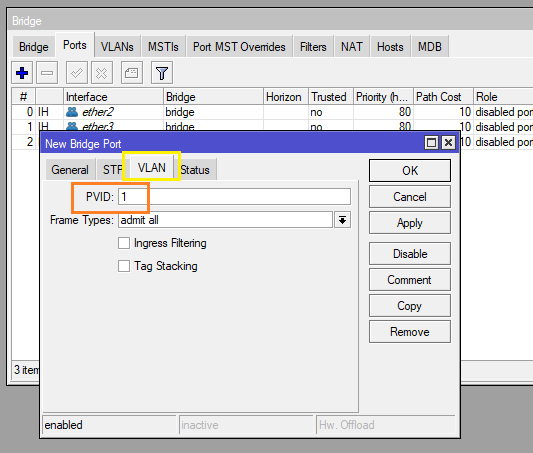Screen dimensions: 533x453
Task: Enable the Tag Stacking checkbox
Action: coord(124,266)
